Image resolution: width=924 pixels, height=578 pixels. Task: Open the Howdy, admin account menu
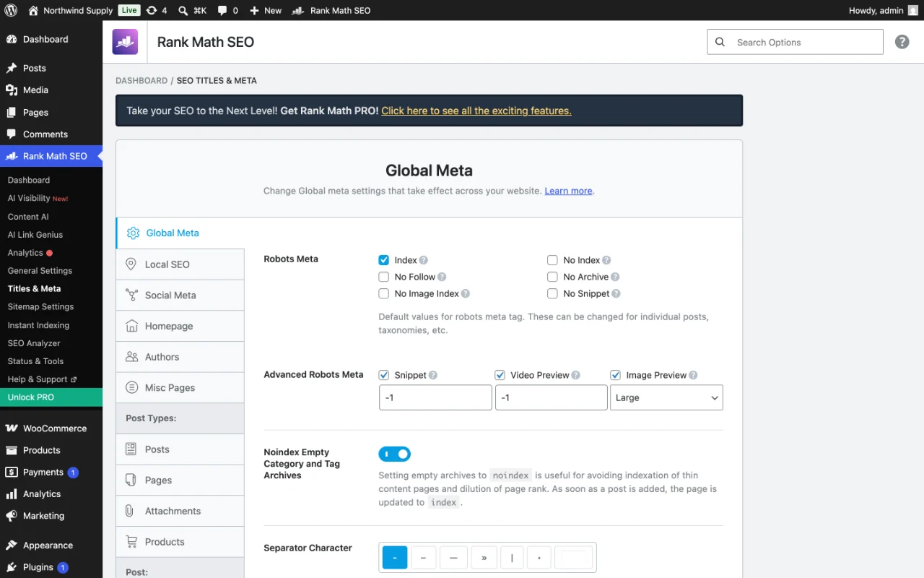[884, 10]
